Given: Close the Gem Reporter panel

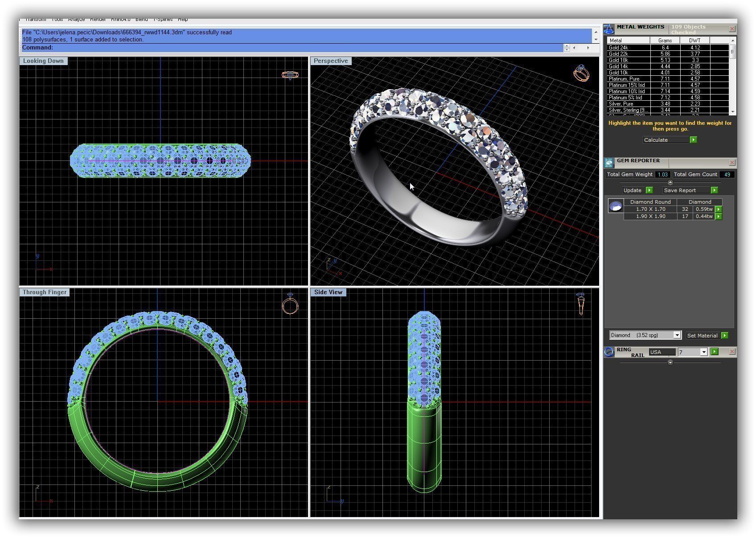Looking at the screenshot, I should tap(732, 163).
